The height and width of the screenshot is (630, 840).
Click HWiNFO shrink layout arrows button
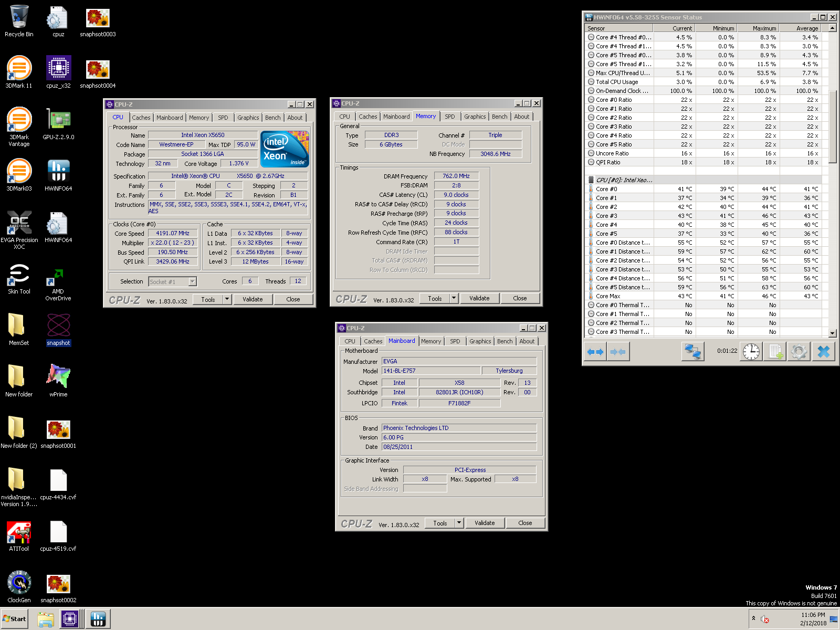(x=618, y=352)
